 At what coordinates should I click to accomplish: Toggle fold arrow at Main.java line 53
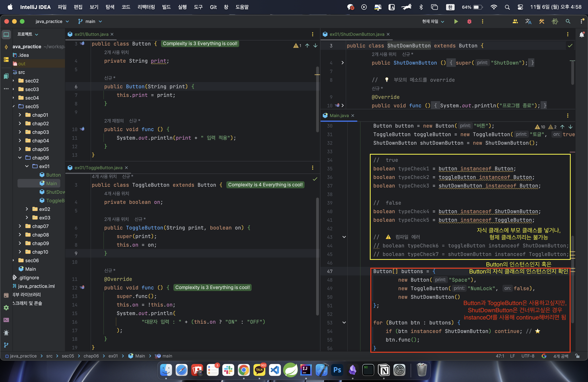(344, 322)
